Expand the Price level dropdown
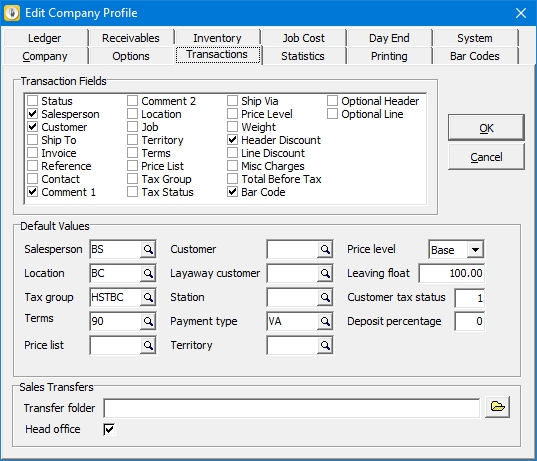 [475, 249]
